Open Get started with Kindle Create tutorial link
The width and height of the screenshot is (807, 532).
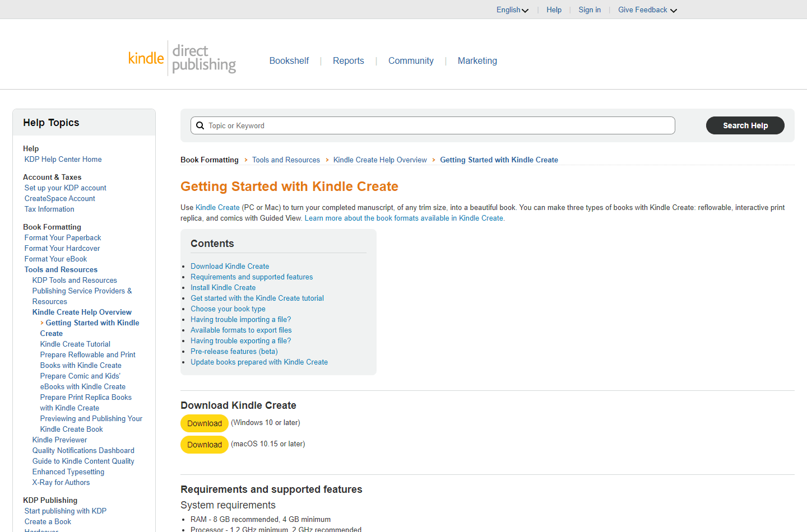pyautogui.click(x=257, y=298)
